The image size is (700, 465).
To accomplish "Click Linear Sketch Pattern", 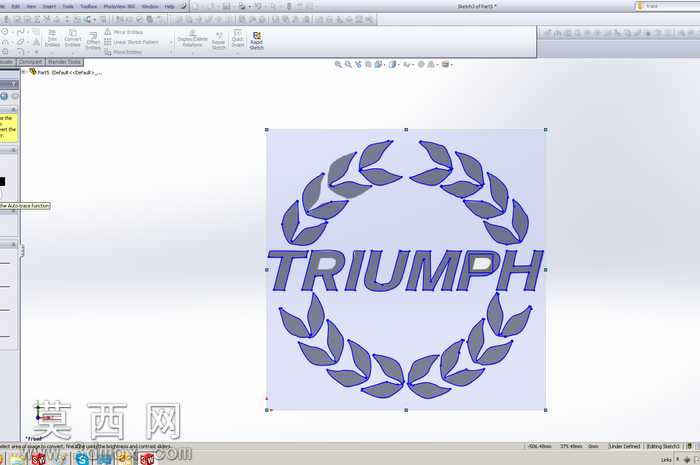I will click(x=132, y=42).
